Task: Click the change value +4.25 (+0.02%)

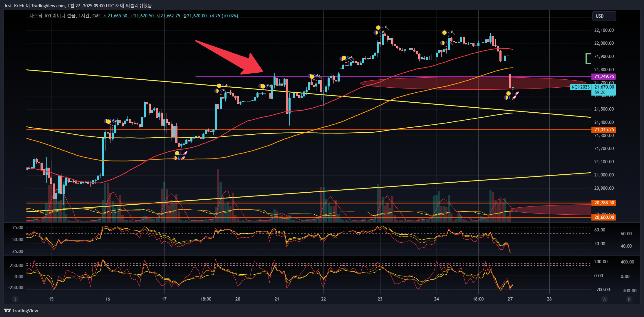Action: coord(224,16)
